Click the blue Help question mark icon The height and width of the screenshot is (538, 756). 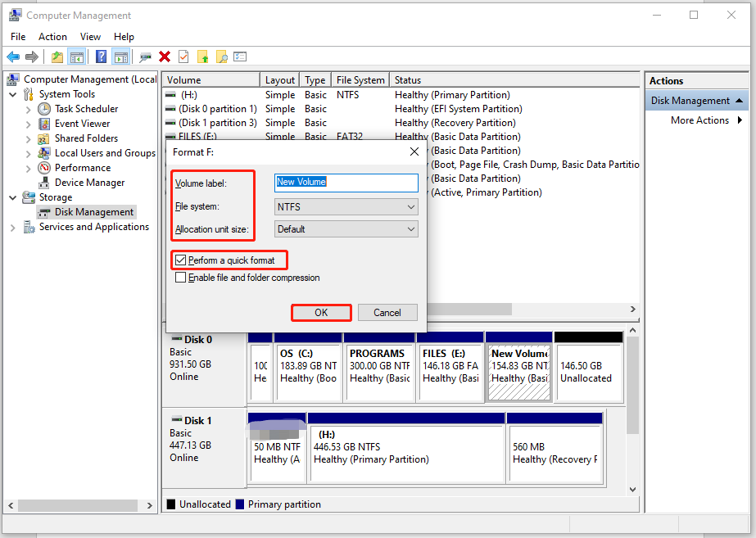pyautogui.click(x=101, y=57)
